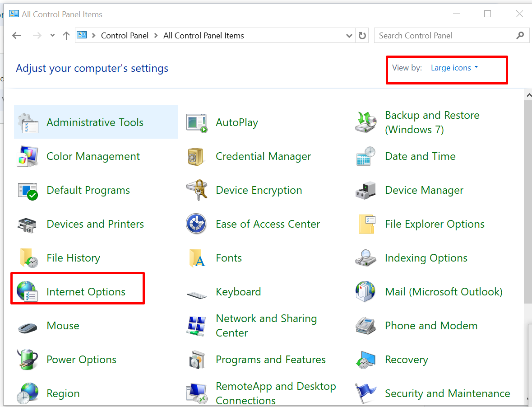Go forward using the Forward arrow
This screenshot has height=407, width=532.
pyautogui.click(x=37, y=35)
